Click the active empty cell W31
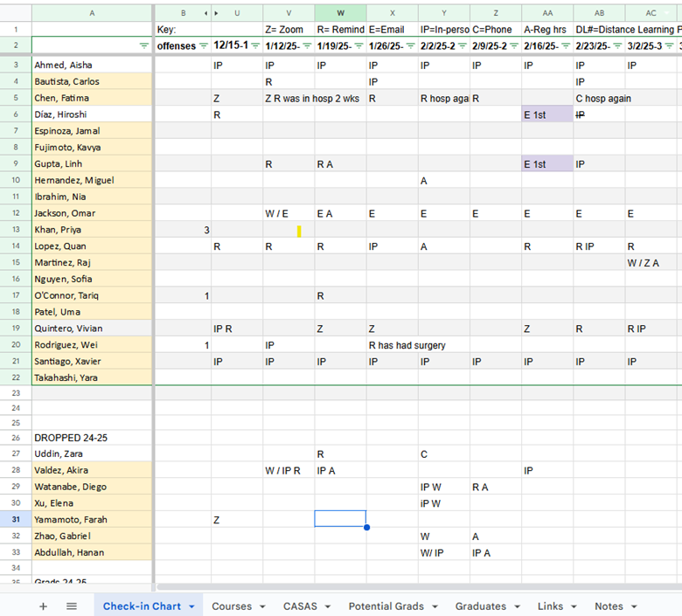 point(341,519)
